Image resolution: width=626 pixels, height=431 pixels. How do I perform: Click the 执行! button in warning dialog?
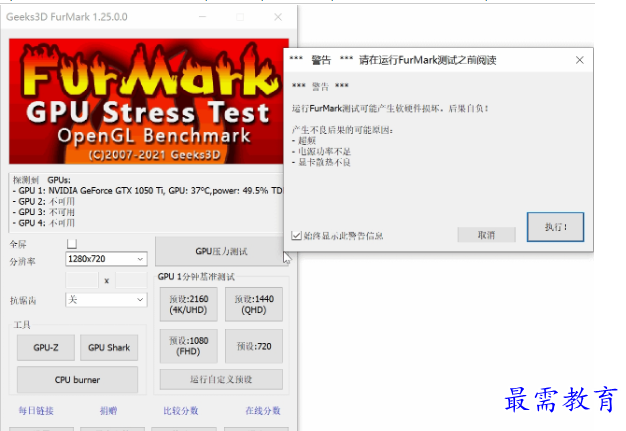(x=555, y=227)
